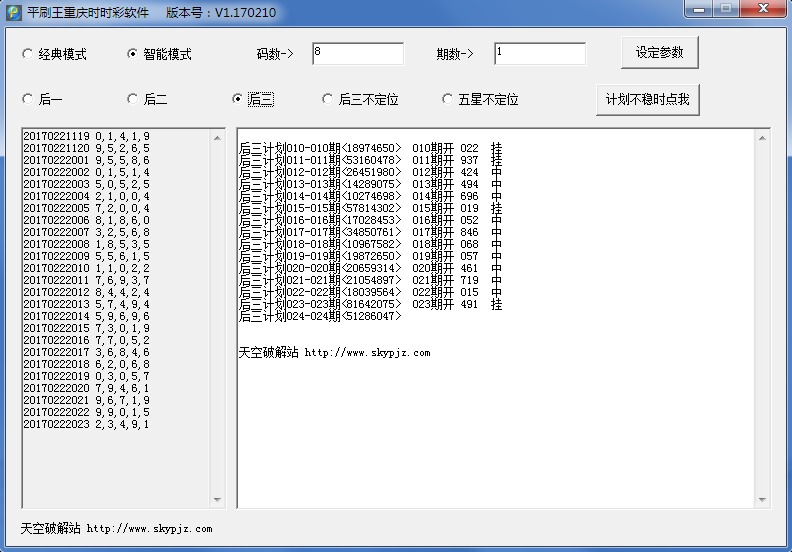This screenshot has width=792, height=552.
Task: Click down arrow of plan panel scrollbar
Action: 763,499
